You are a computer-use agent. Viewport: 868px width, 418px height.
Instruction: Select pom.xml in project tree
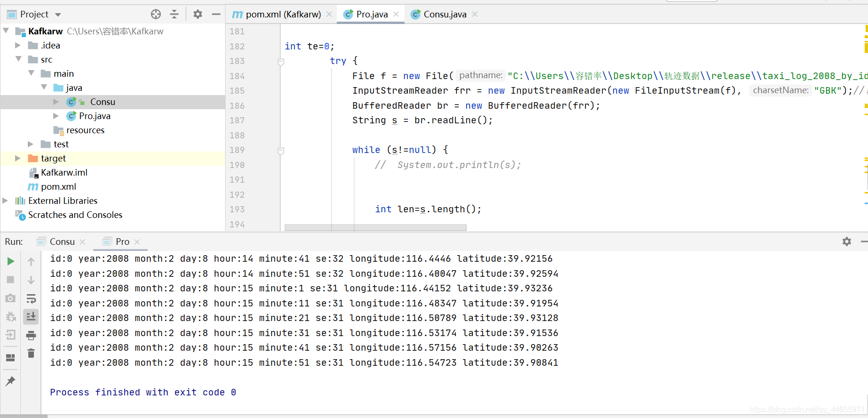pos(58,186)
